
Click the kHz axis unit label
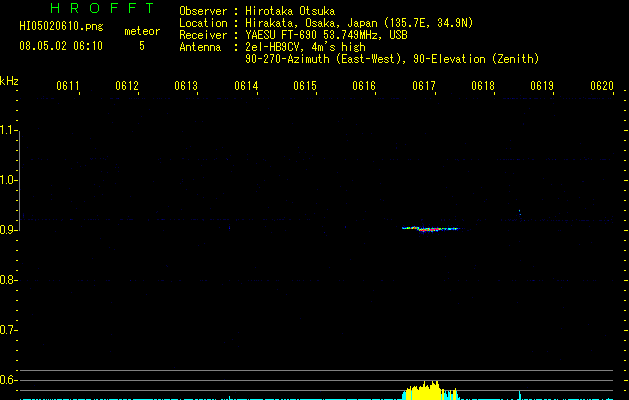[9, 81]
